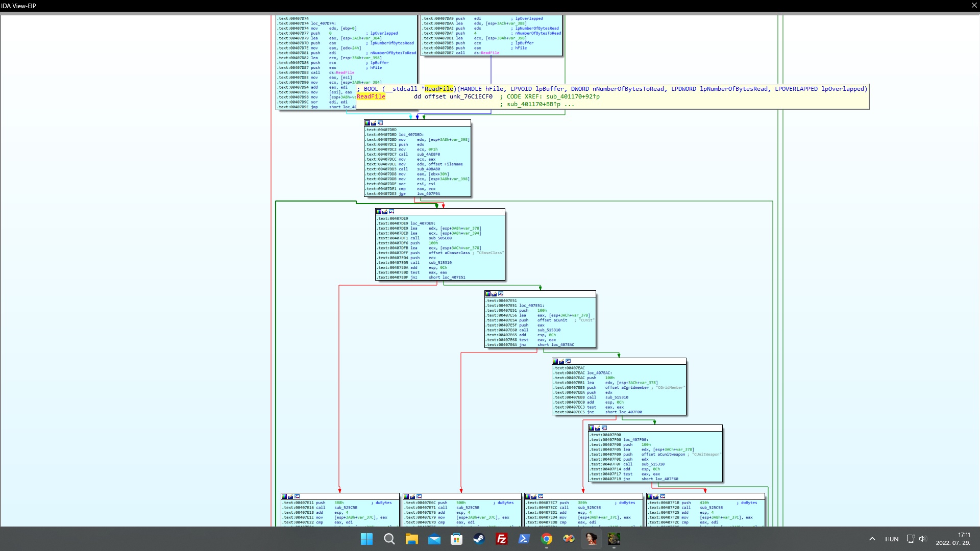Click node color icon on loc_407EAC block
The height and width of the screenshot is (551, 980).
coord(555,361)
